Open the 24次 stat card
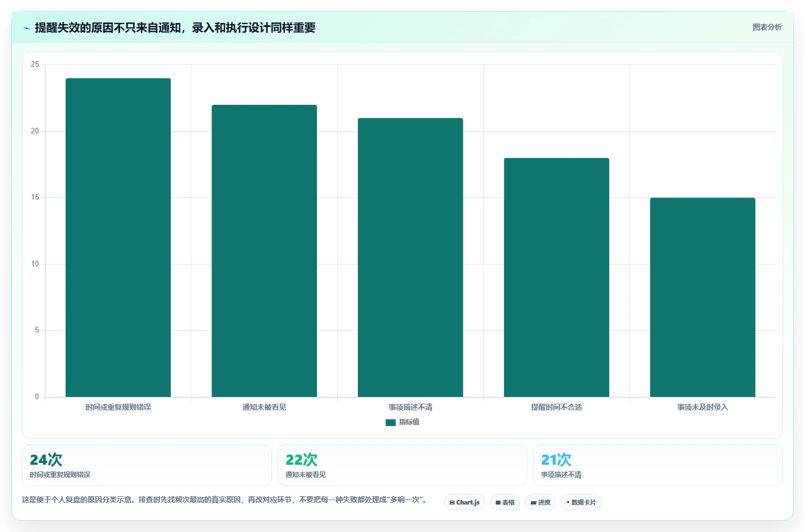This screenshot has width=805, height=532. 147,465
